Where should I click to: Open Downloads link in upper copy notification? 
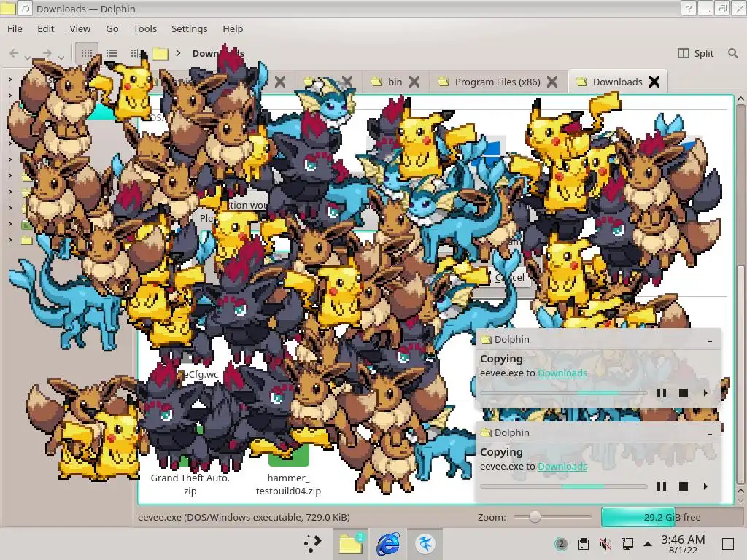click(562, 373)
